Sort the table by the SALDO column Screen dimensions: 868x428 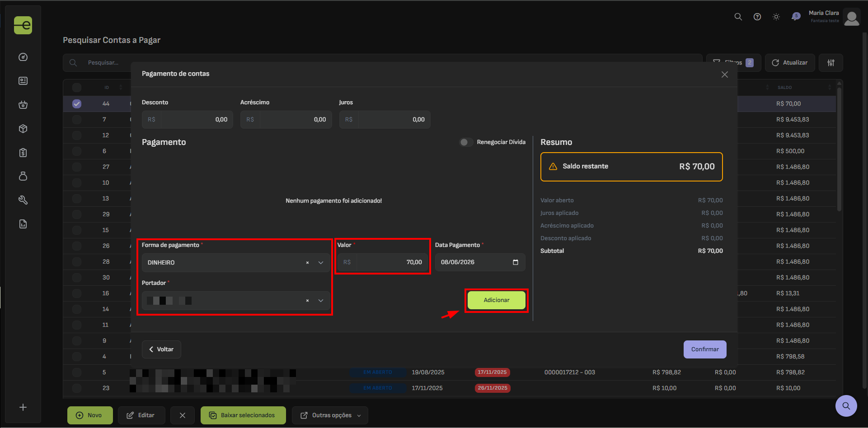(785, 88)
